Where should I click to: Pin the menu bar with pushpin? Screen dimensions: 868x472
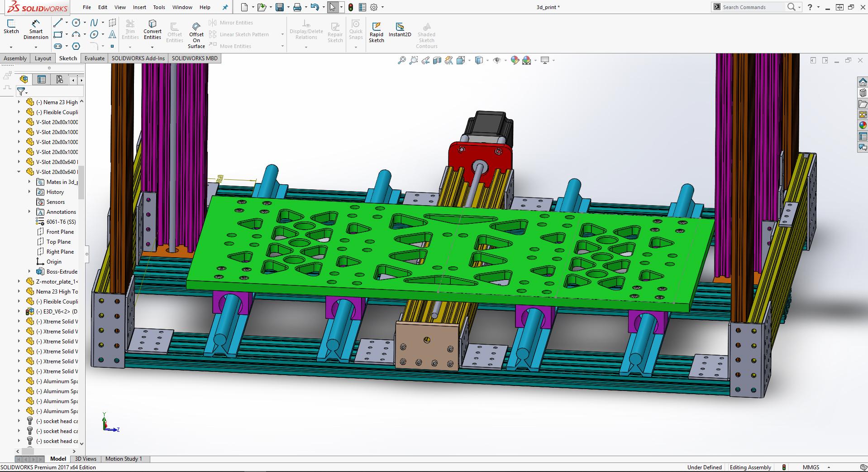[225, 7]
